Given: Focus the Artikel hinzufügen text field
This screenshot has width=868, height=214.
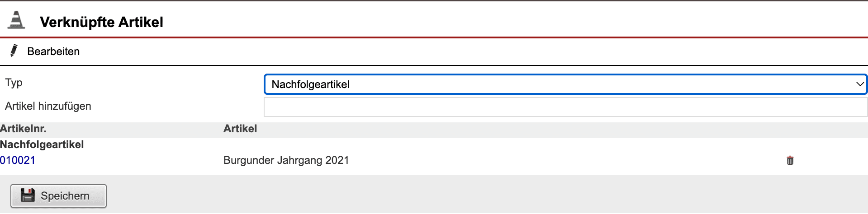Looking at the screenshot, I should point(564,107).
